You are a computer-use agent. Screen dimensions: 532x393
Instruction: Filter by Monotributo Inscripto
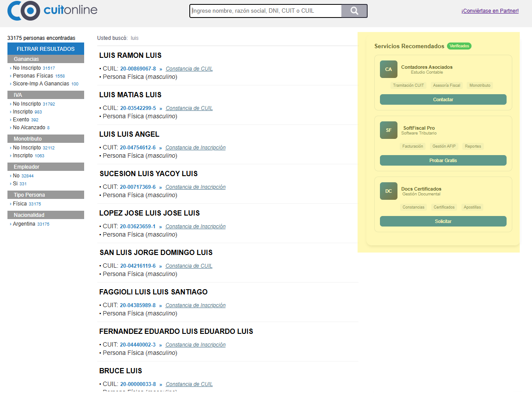click(22, 156)
